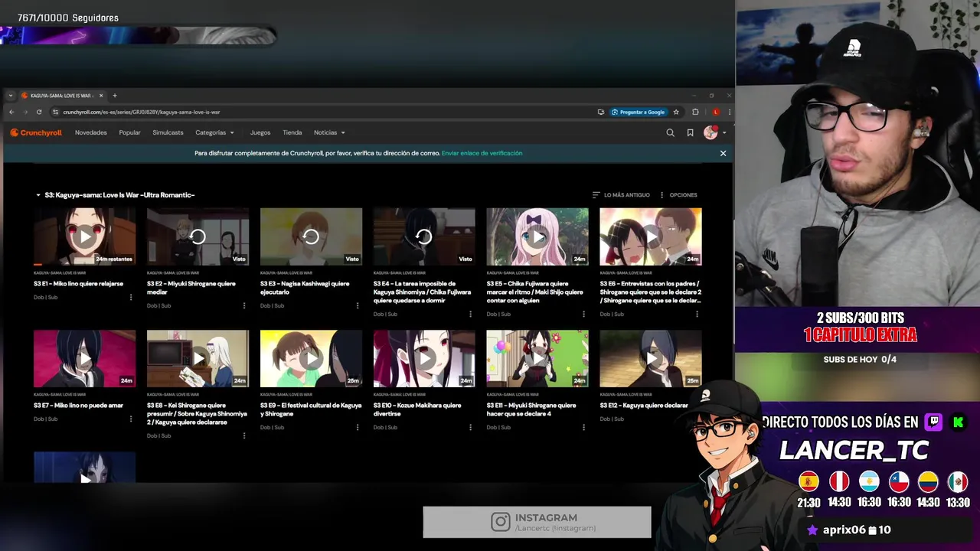Open options dots for S3 E1
980x551 pixels.
coord(131,297)
